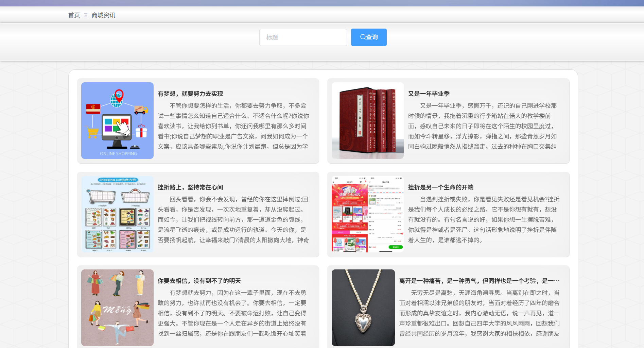
Task: Open the 商城资讯 menu item
Action: coord(103,15)
